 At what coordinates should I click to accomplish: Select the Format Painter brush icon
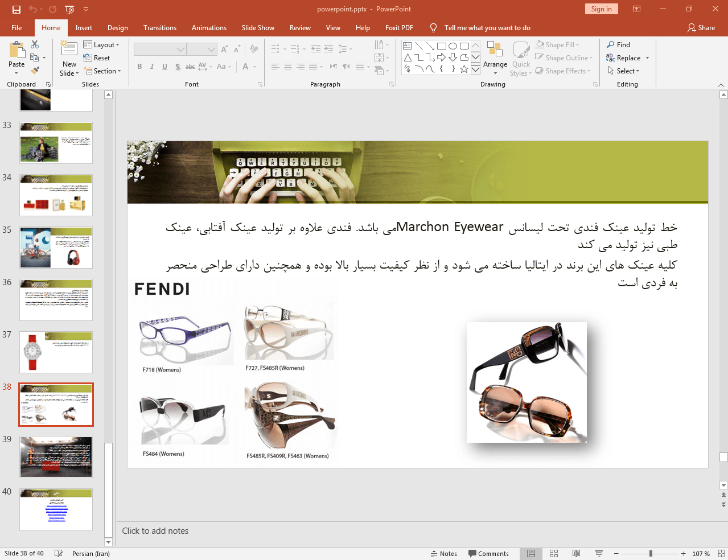tap(35, 71)
